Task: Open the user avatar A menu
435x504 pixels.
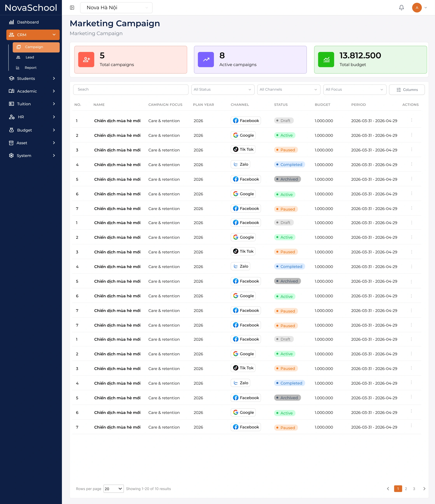Action: (417, 8)
